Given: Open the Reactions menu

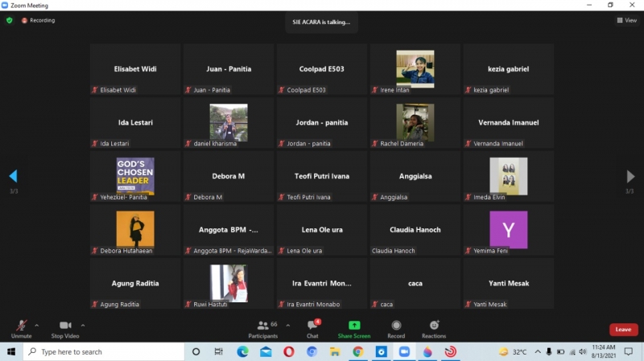Looking at the screenshot, I should point(434,328).
